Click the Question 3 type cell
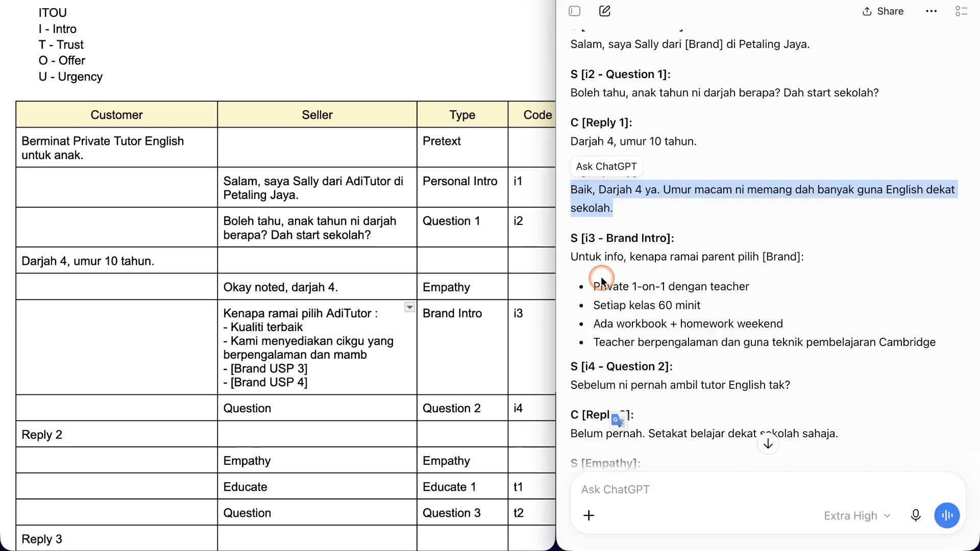The height and width of the screenshot is (551, 980). 462,513
